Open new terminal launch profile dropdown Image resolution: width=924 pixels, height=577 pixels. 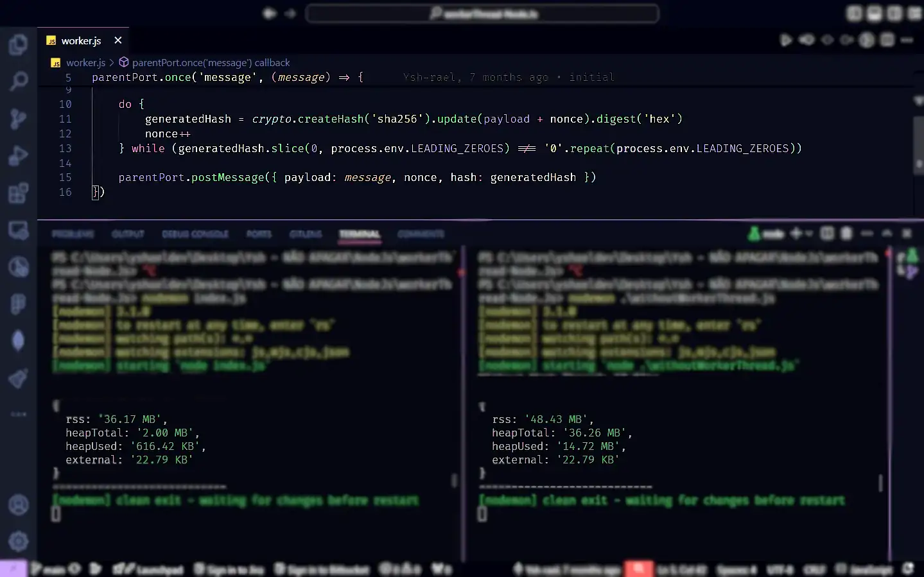tap(808, 234)
